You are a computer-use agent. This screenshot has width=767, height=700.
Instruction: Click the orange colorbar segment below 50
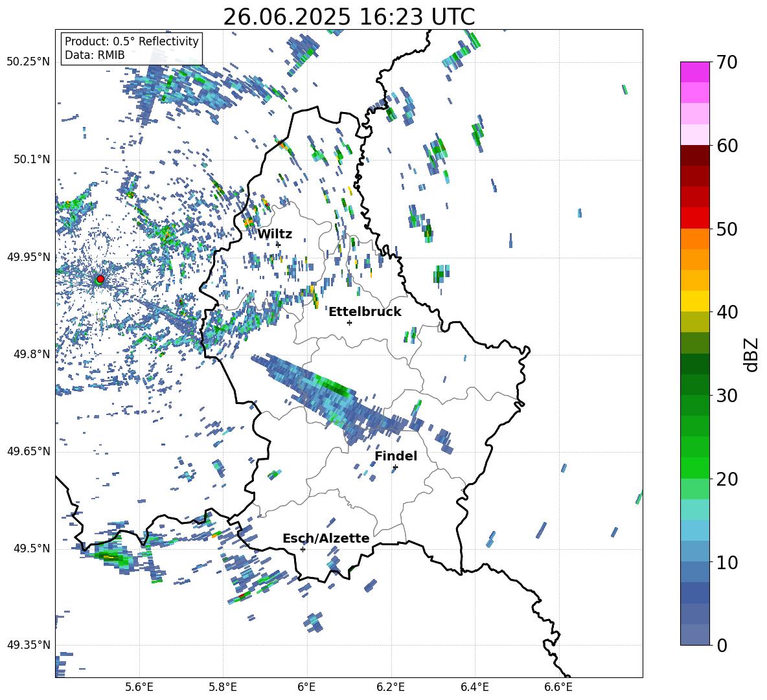point(694,238)
